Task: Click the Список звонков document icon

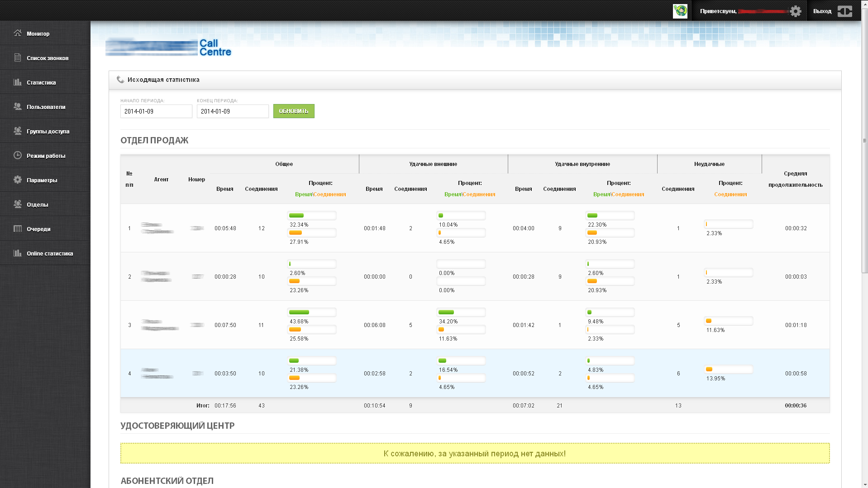Action: 18,57
